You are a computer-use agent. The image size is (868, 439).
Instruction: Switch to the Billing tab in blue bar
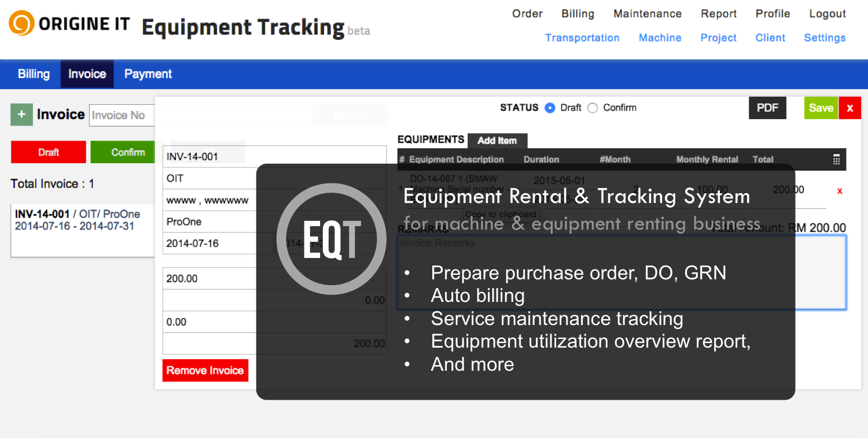pos(34,74)
